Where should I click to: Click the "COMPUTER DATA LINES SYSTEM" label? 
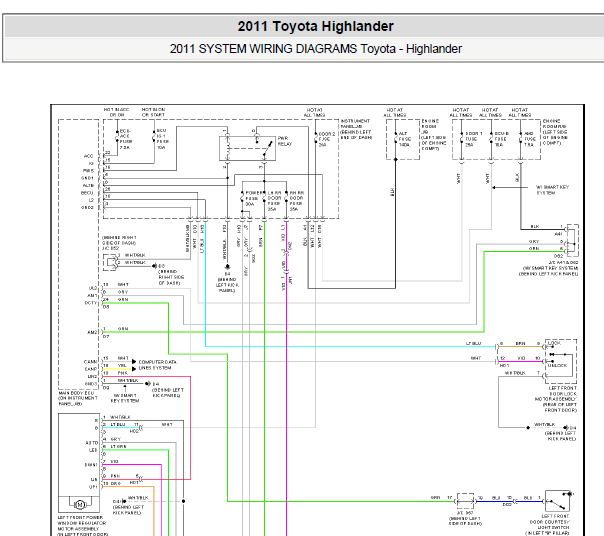coord(157,365)
